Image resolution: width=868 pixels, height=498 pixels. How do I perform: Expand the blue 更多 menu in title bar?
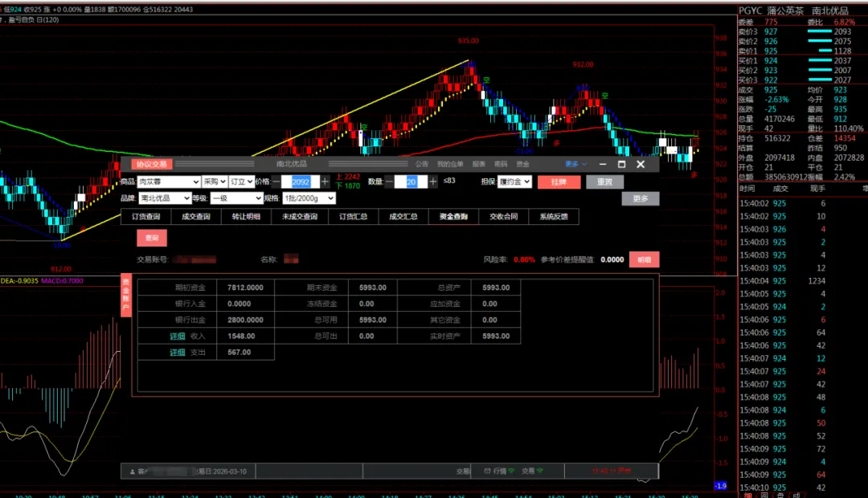[x=575, y=164]
